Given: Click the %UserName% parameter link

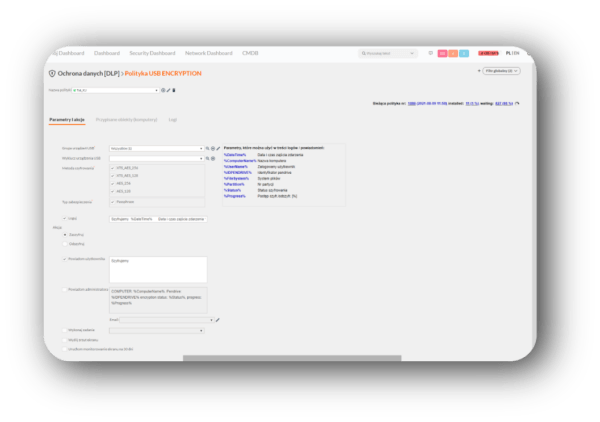Looking at the screenshot, I should [236, 167].
